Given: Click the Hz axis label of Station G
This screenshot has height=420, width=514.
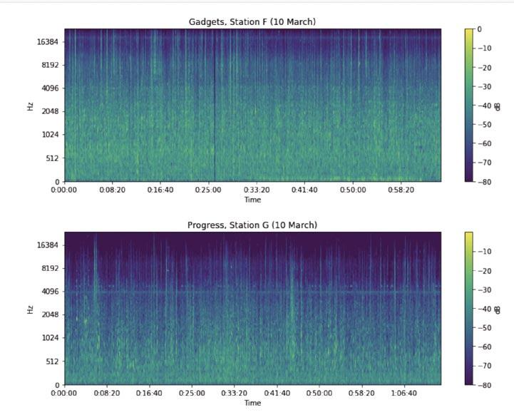Looking at the screenshot, I should pos(30,310).
